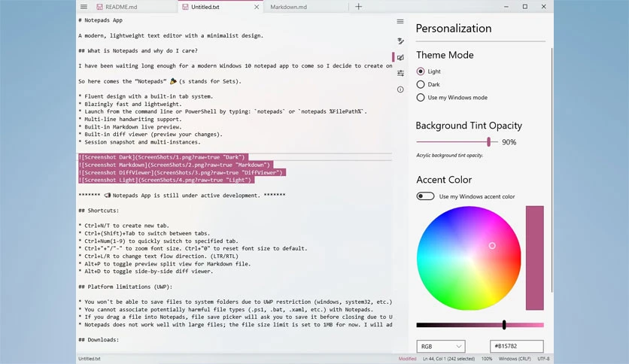
Task: Click the 90% opacity value text
Action: [509, 142]
